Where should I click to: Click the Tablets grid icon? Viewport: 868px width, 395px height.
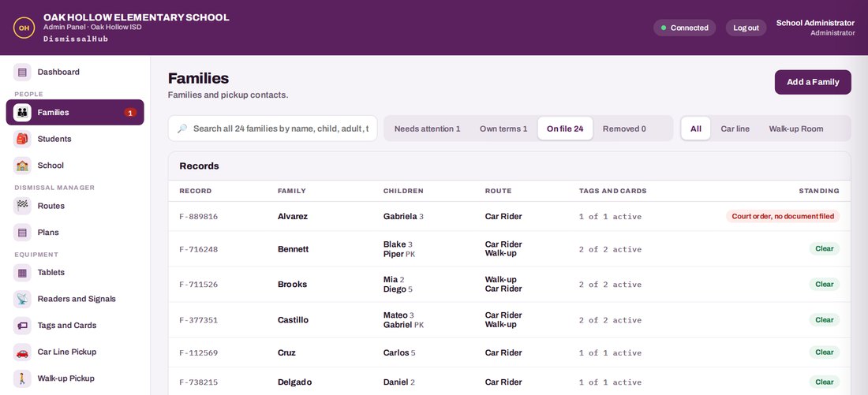tap(22, 272)
